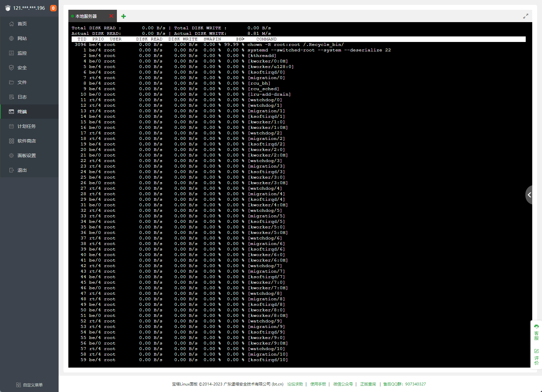Open the 使用手册 manual link
The width and height of the screenshot is (542, 392).
point(318,384)
